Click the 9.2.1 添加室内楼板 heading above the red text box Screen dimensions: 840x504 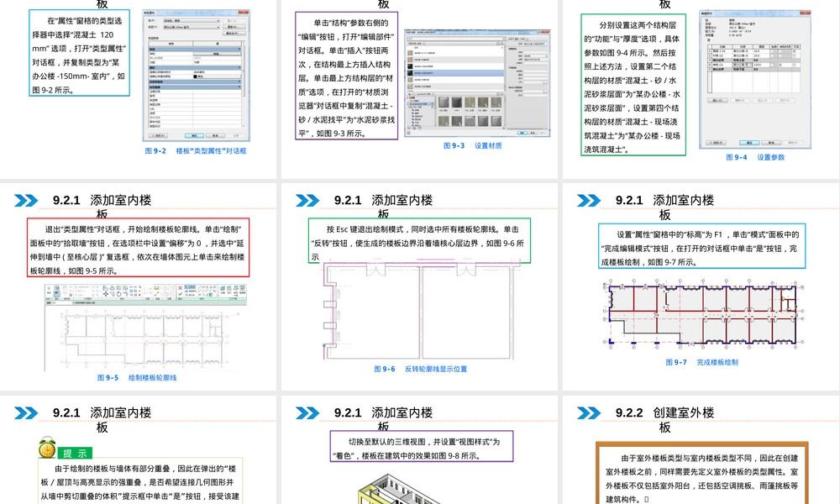[x=102, y=207]
